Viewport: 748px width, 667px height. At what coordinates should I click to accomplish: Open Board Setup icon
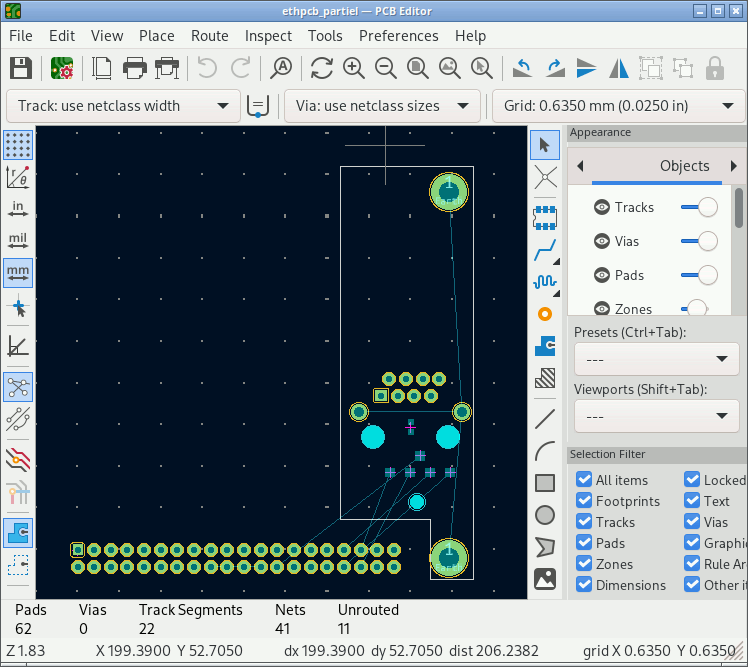(x=62, y=68)
